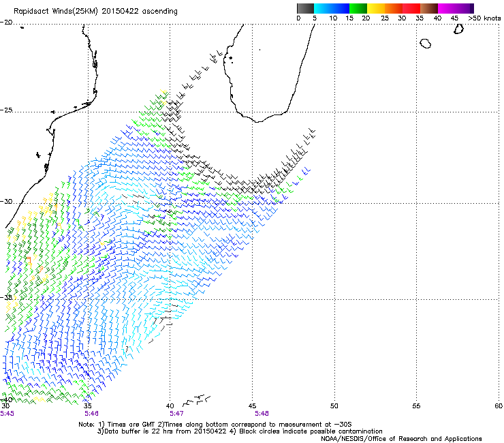Click the red 30-35 knots legend swatch
This screenshot has width=504, height=443.
pos(411,8)
